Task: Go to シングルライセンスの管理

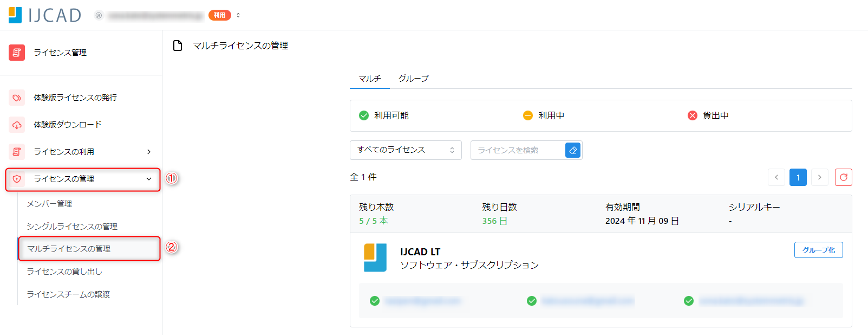Action: (72, 227)
